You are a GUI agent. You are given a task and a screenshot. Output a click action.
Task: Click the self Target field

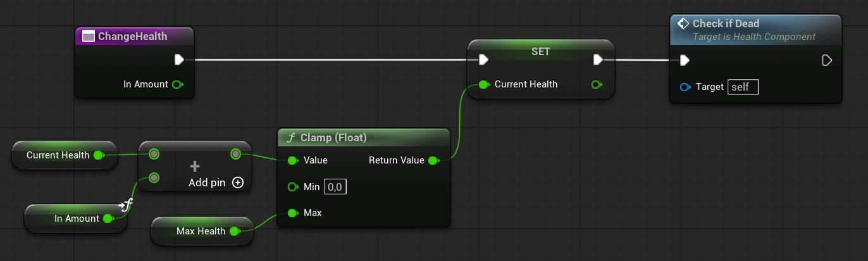pos(743,87)
